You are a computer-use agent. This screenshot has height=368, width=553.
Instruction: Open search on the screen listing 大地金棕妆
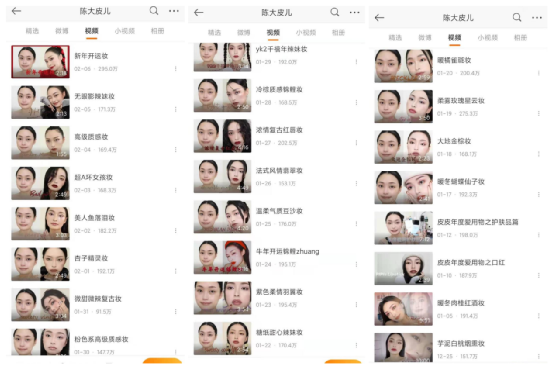point(517,17)
